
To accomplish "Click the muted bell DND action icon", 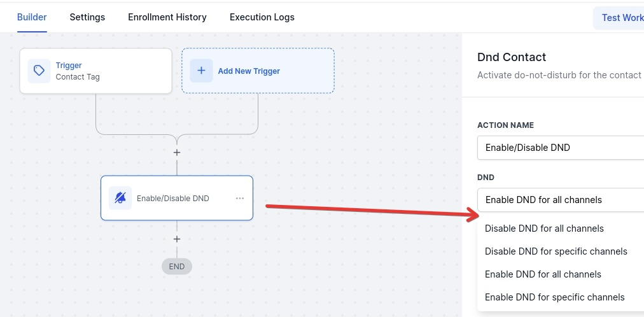I will (x=120, y=198).
